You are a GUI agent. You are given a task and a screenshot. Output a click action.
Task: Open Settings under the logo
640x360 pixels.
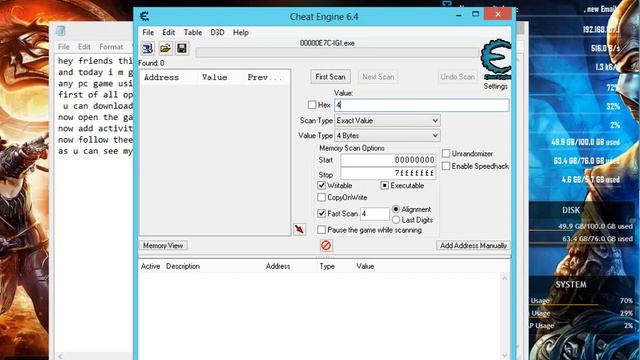(x=496, y=86)
